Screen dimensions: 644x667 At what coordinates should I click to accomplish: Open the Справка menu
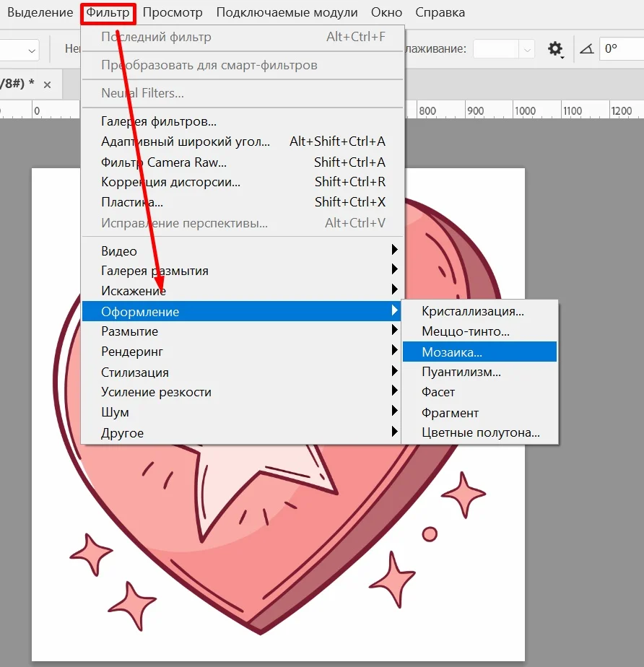pos(440,13)
